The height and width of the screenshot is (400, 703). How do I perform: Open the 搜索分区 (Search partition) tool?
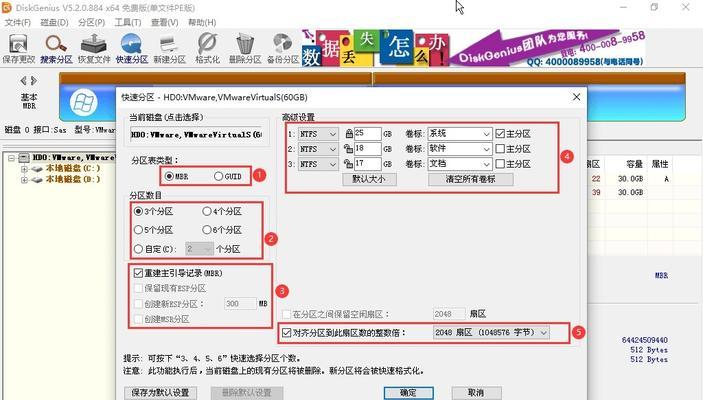click(x=56, y=49)
